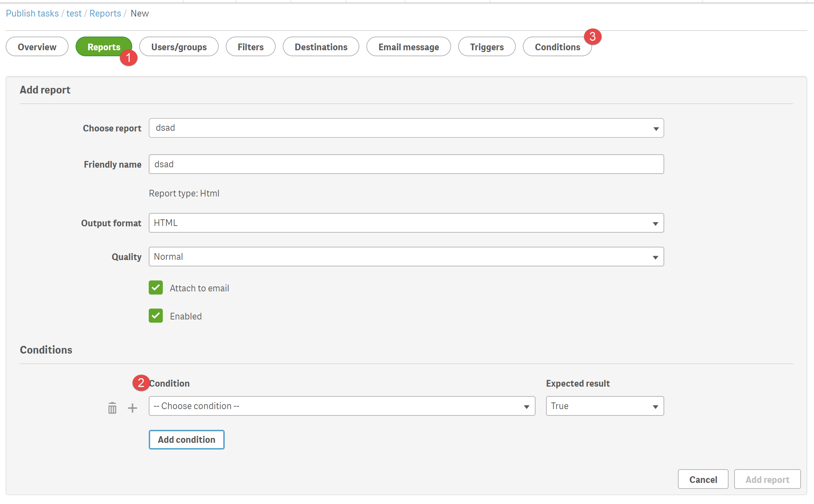Delete condition row with trash icon
This screenshot has height=504, width=814.
tap(112, 408)
